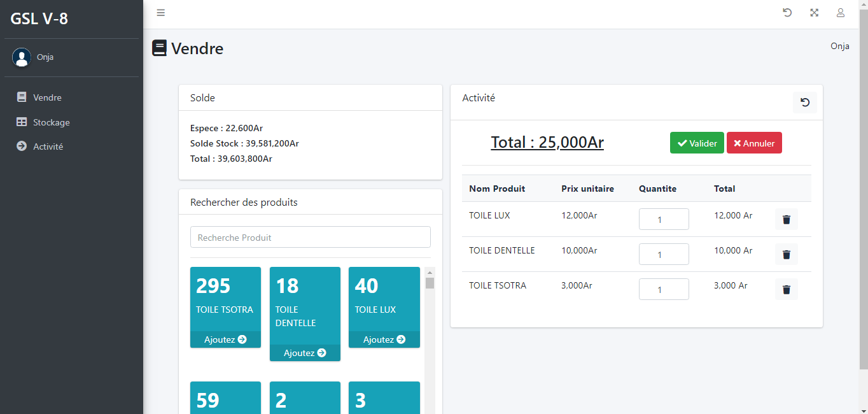Click Ajoutez under TOILE DENTELLE card
Viewport: 868px width, 414px height.
305,353
